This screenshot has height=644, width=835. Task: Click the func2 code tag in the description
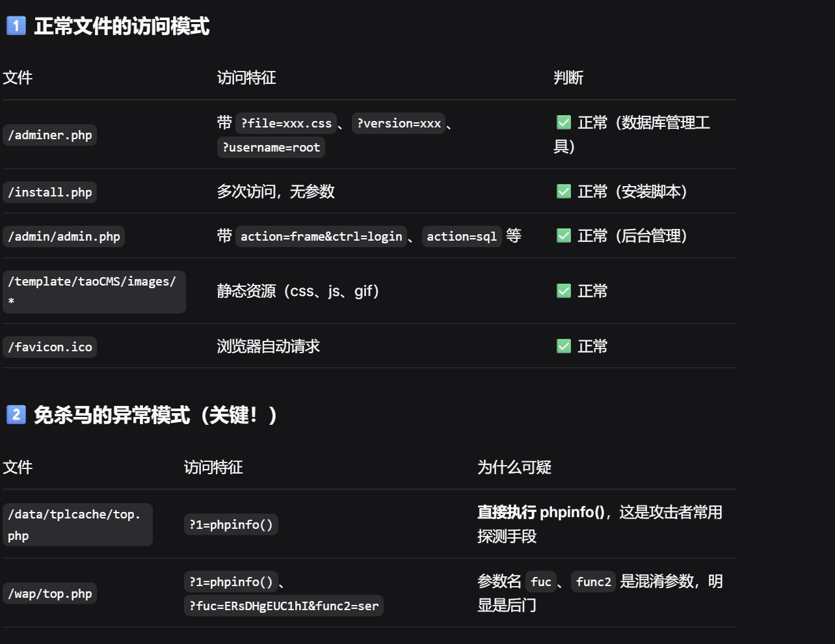593,582
